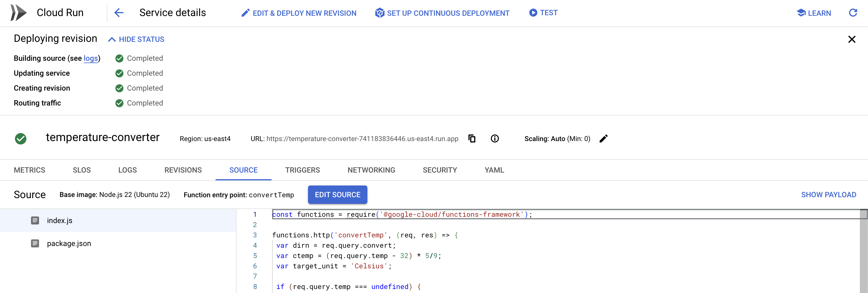Image resolution: width=868 pixels, height=293 pixels.
Task: Collapse the status with Hide Status
Action: point(136,39)
